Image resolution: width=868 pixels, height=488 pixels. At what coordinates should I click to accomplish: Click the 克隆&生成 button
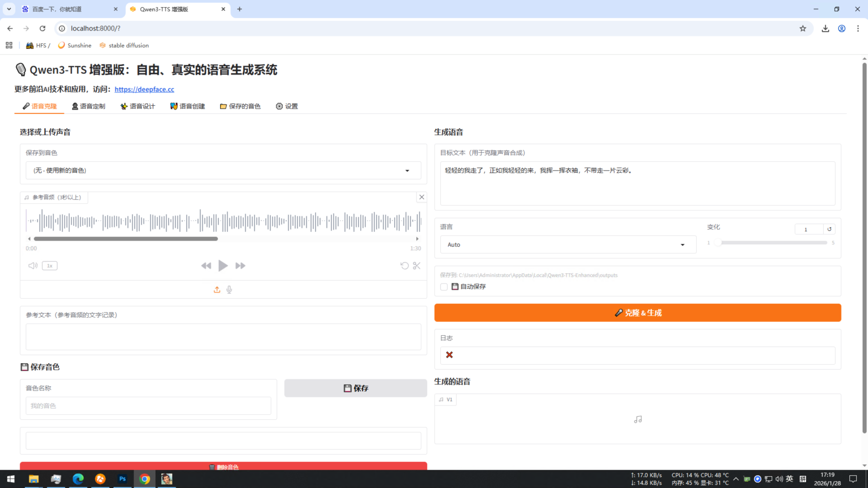637,313
